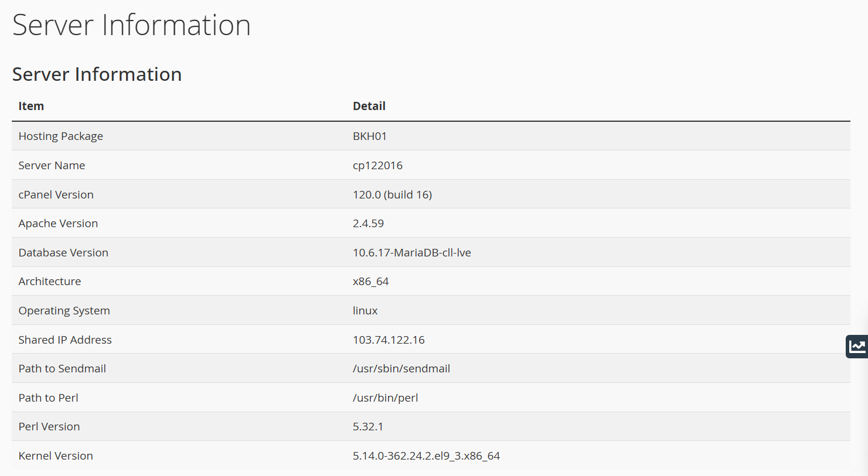Select the Perl version '5.32.1'
The height and width of the screenshot is (476, 868).
point(367,426)
